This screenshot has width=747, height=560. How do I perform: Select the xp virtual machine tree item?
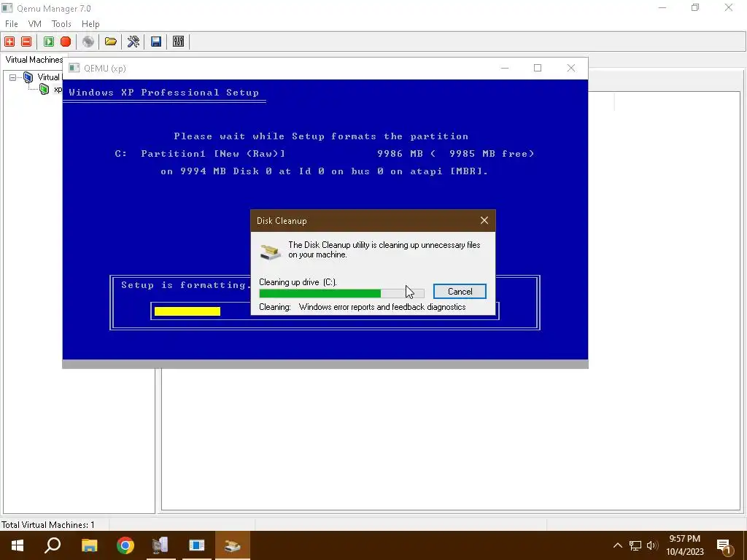58,89
